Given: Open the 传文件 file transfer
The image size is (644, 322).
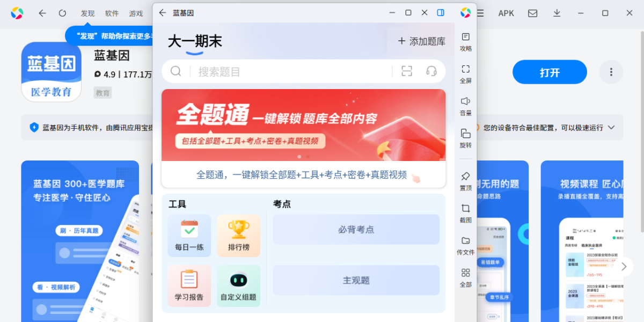Looking at the screenshot, I should click(x=465, y=245).
